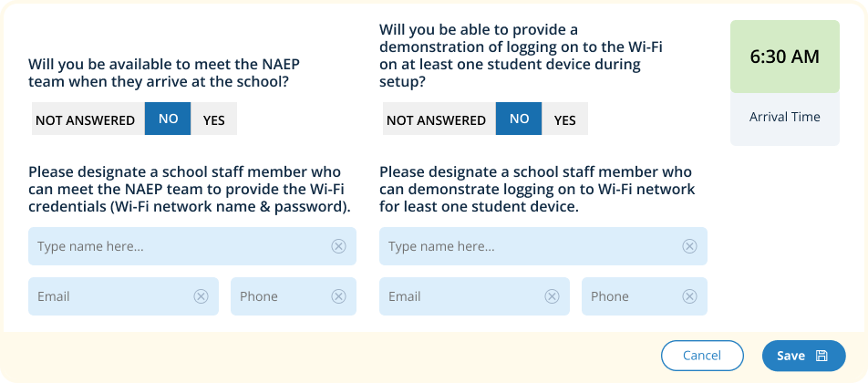Image resolution: width=868 pixels, height=383 pixels.
Task: Clear the Wi-Fi credentials staff Phone field icon
Action: click(338, 296)
